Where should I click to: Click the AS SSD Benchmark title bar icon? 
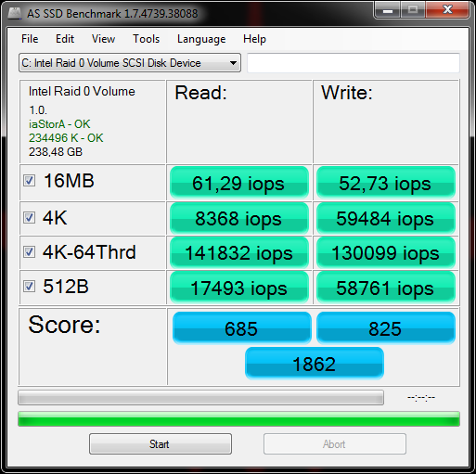tap(15, 13)
